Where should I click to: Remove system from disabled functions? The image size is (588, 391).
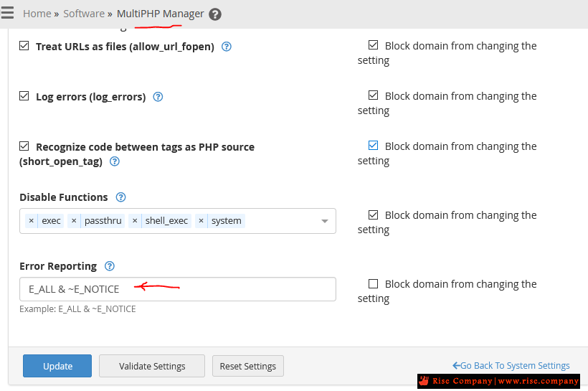pyautogui.click(x=201, y=221)
